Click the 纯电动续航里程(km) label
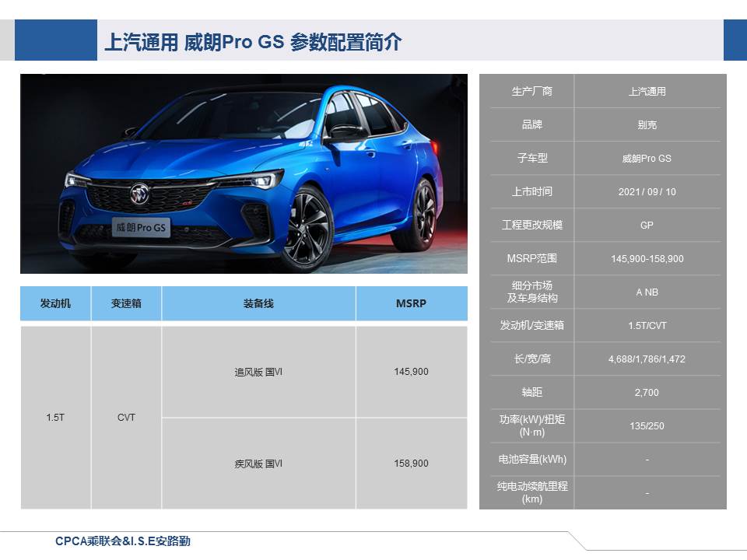This screenshot has height=560, width=747. point(532,493)
